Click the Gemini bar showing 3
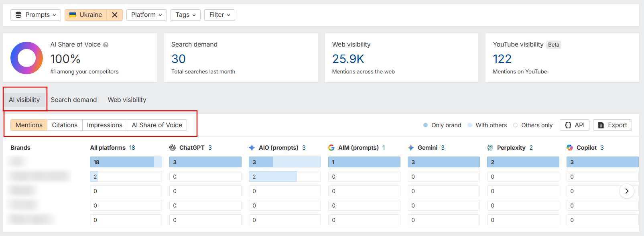The height and width of the screenshot is (236, 644). click(444, 162)
